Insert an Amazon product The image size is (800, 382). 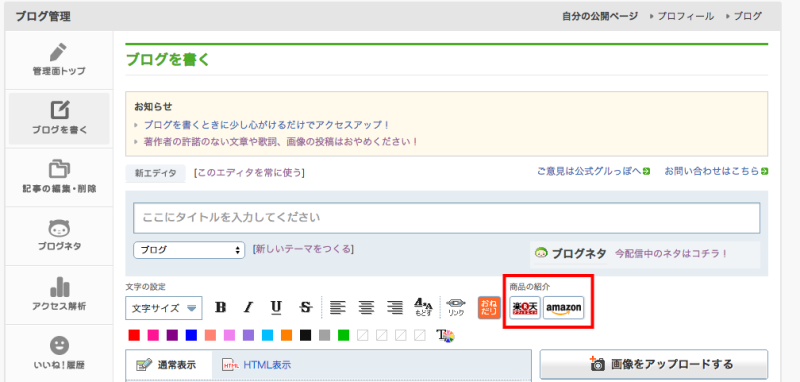pos(564,308)
